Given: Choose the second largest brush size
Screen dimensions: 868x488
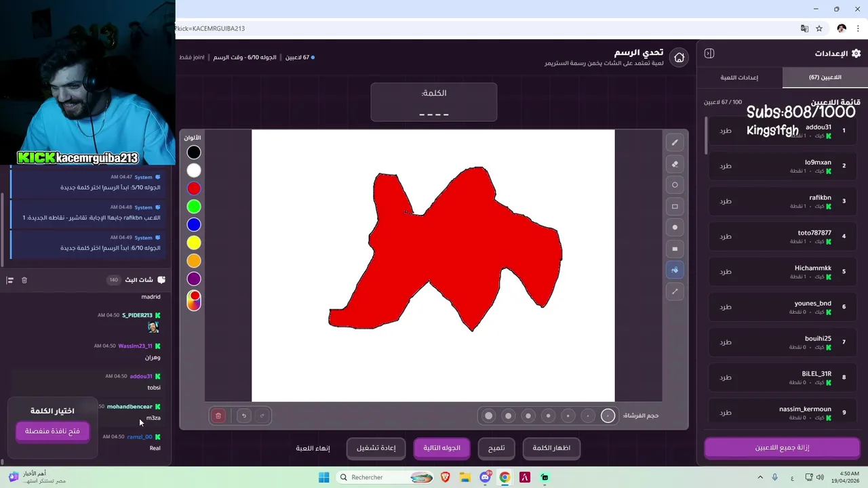Looking at the screenshot, I should 508,415.
